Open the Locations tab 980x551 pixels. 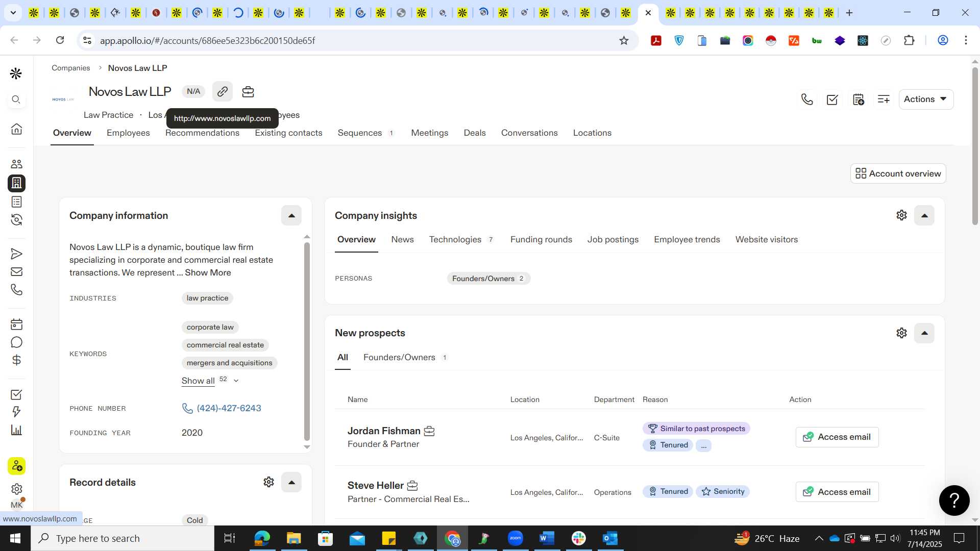tap(592, 133)
